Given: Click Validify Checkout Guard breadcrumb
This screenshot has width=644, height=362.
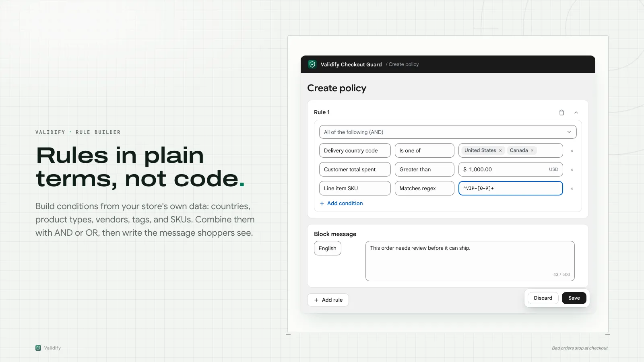Looking at the screenshot, I should [x=351, y=64].
